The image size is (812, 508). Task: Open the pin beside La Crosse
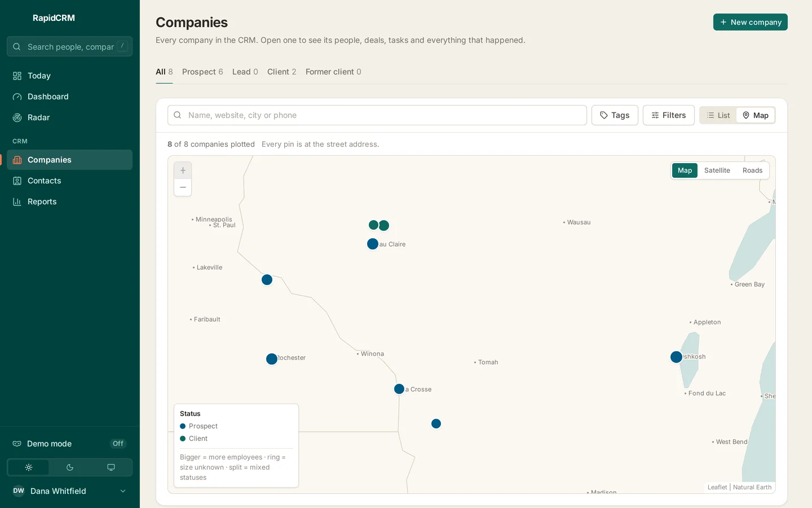399,389
